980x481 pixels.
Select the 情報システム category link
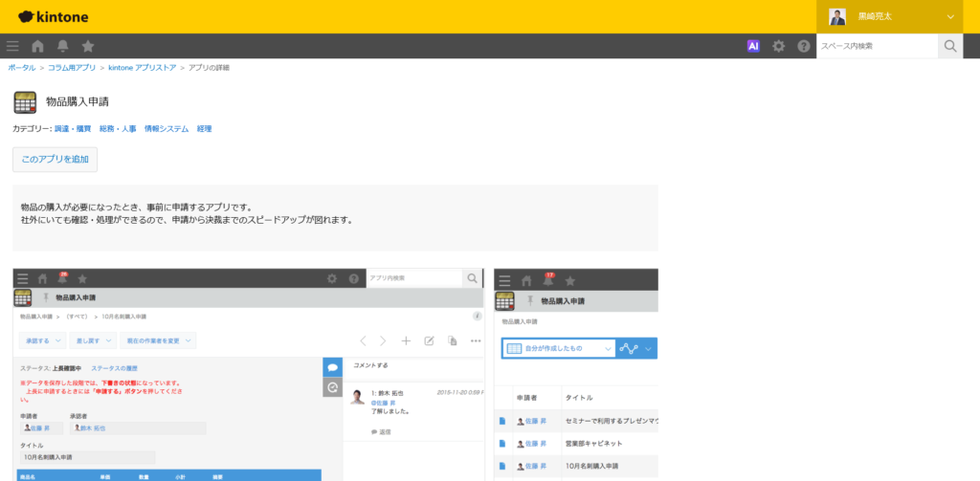167,129
